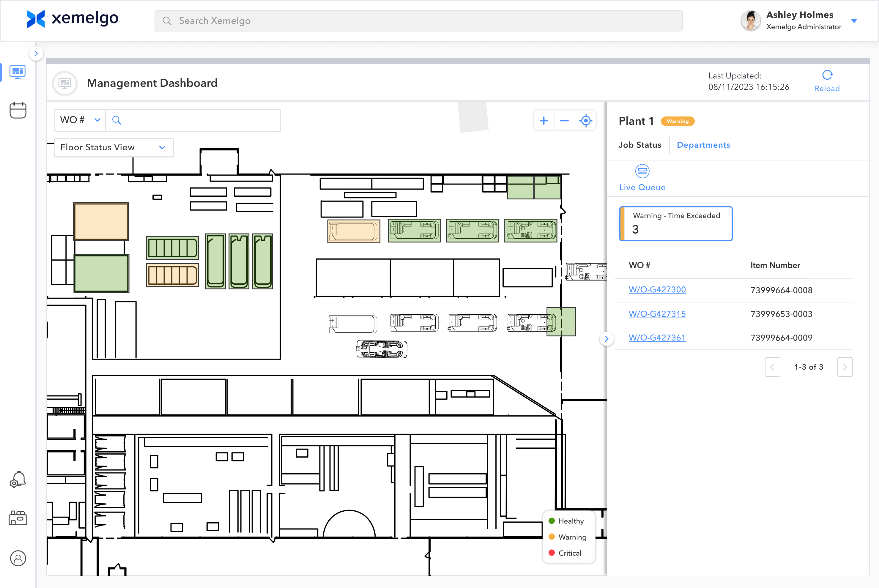Click the Reload refresh icon
Screen dimensions: 879x588
(x=827, y=75)
